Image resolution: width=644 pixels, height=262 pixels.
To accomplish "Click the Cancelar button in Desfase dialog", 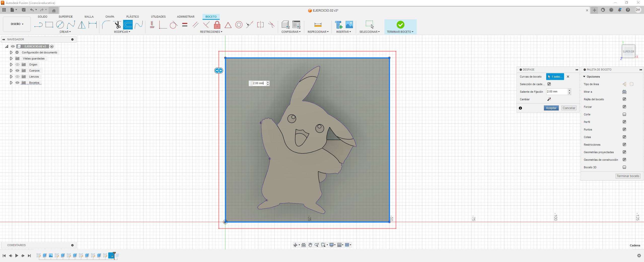I will [x=569, y=108].
